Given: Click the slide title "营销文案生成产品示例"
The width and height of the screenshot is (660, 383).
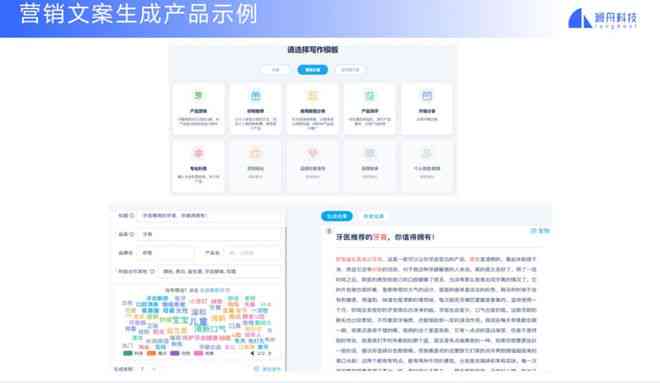Looking at the screenshot, I should 138,14.
